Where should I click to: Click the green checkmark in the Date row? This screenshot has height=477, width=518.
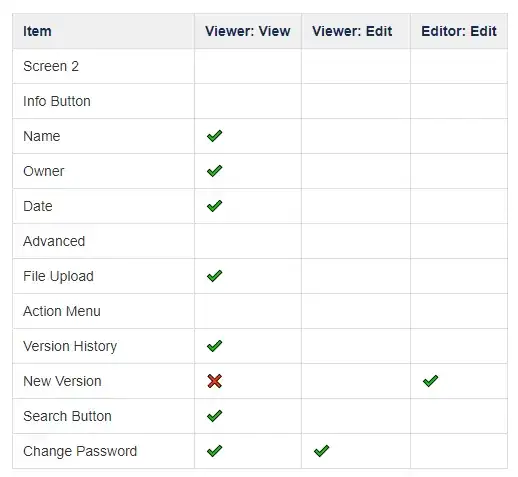tap(214, 206)
